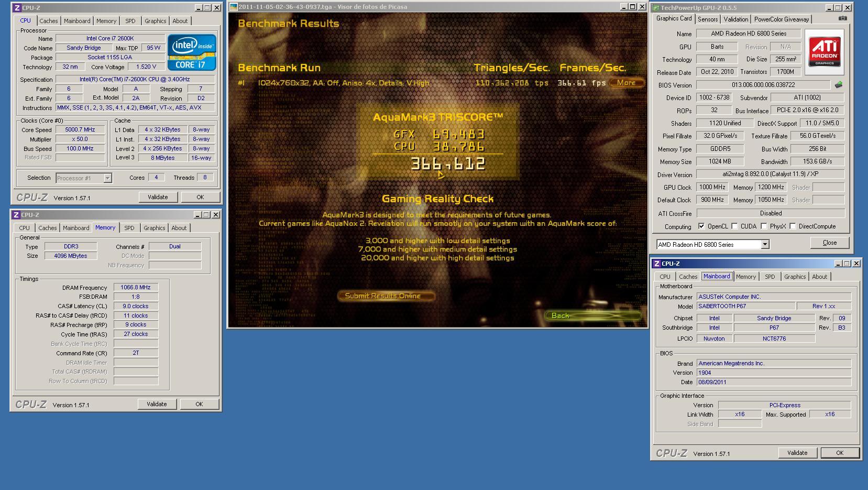This screenshot has height=490, width=868.
Task: Click the CPU-Z title icon in Memory window
Action: (16, 215)
